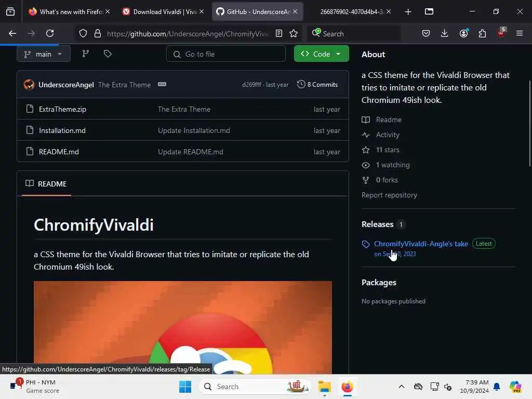
Task: Click the Go to file search box
Action: [226, 54]
